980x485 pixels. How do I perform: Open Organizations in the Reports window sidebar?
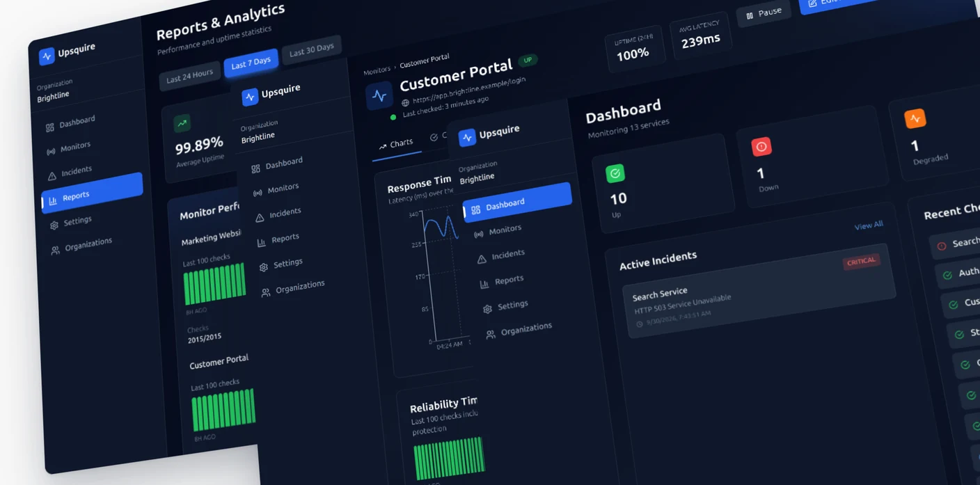coord(81,246)
